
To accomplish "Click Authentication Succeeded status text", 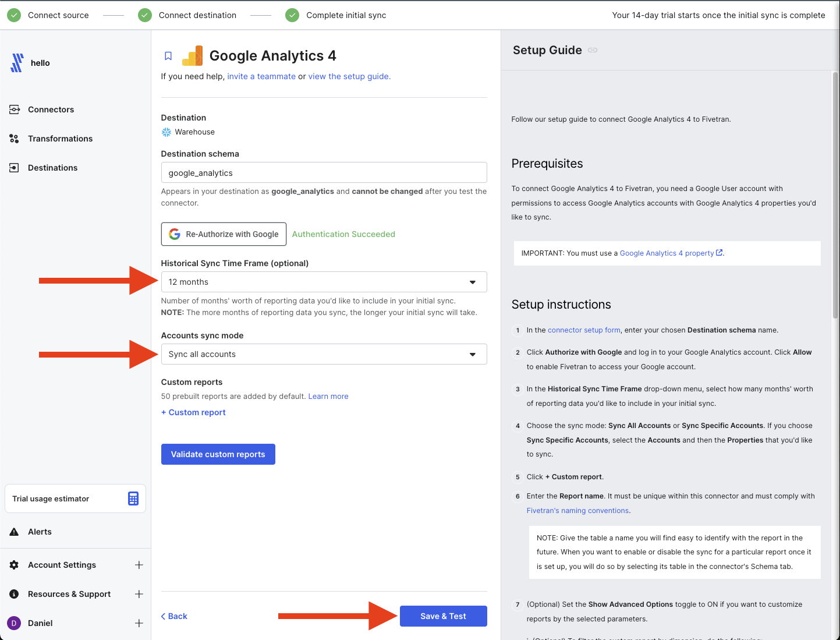I will 343,234.
